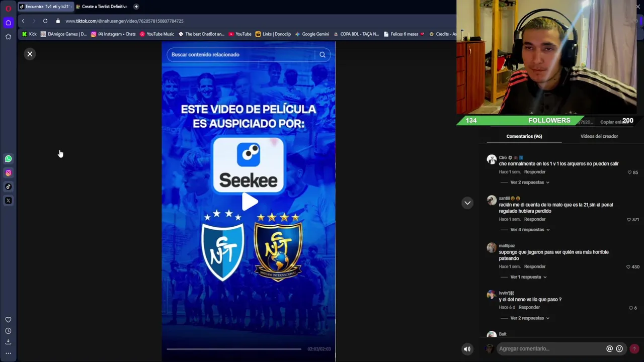Viewport: 644px width, 362px height.
Task: Open a new browser tab
Action: coord(136,7)
